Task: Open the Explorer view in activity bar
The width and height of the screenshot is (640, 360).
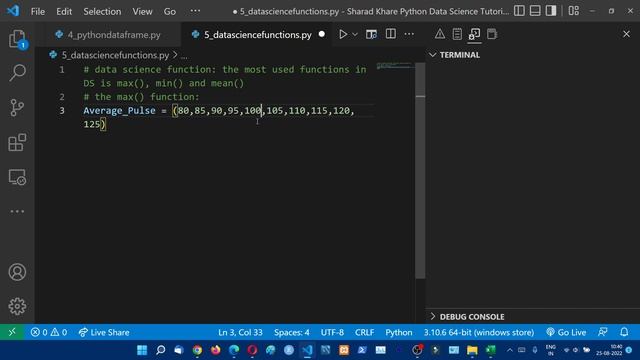Action: coord(17,39)
